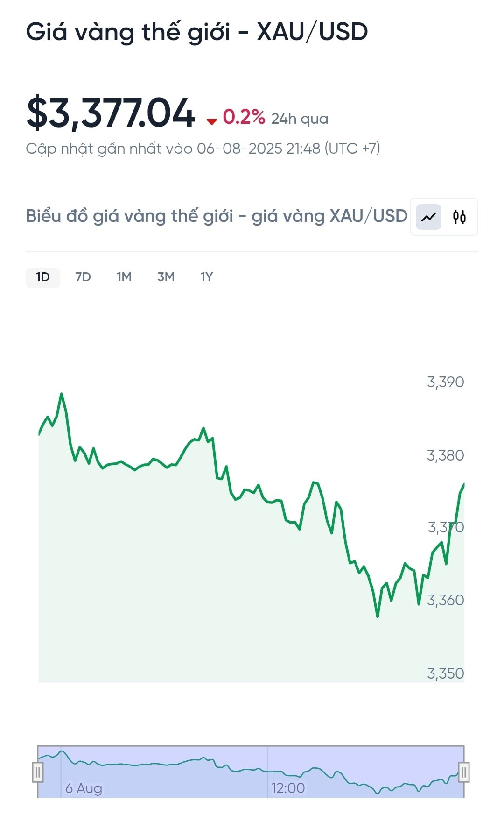Click the 0.2% change percentage
The width and height of the screenshot is (504, 822).
[244, 117]
